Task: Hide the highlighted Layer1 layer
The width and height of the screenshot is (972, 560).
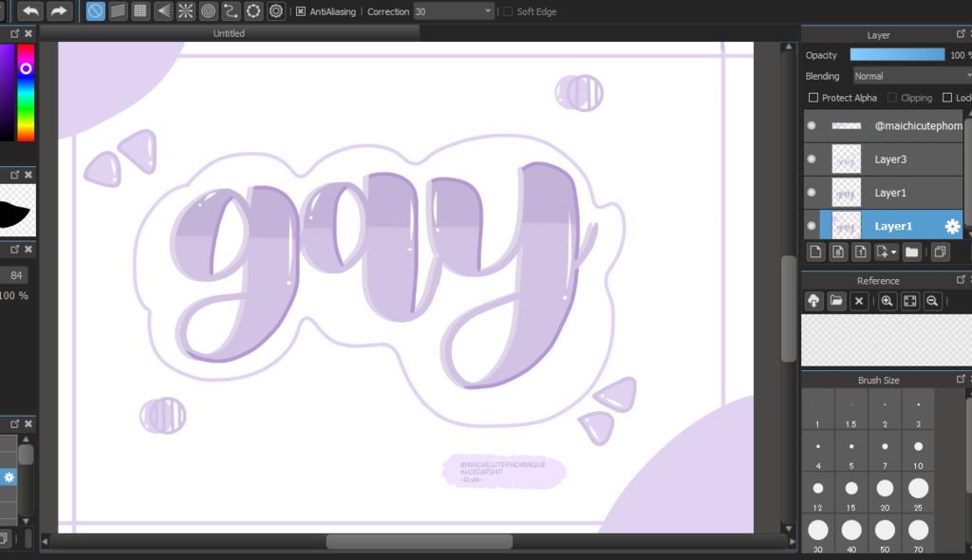Action: (812, 226)
